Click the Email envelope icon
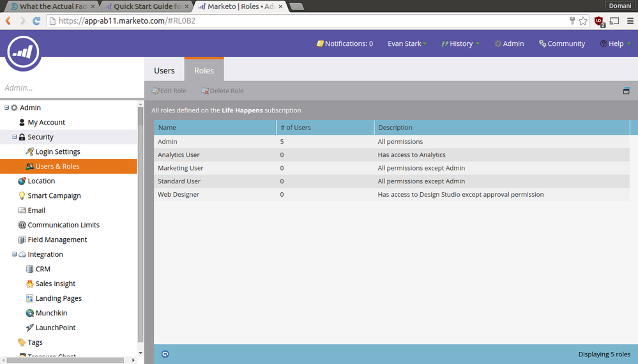This screenshot has height=364, width=638. [x=22, y=210]
